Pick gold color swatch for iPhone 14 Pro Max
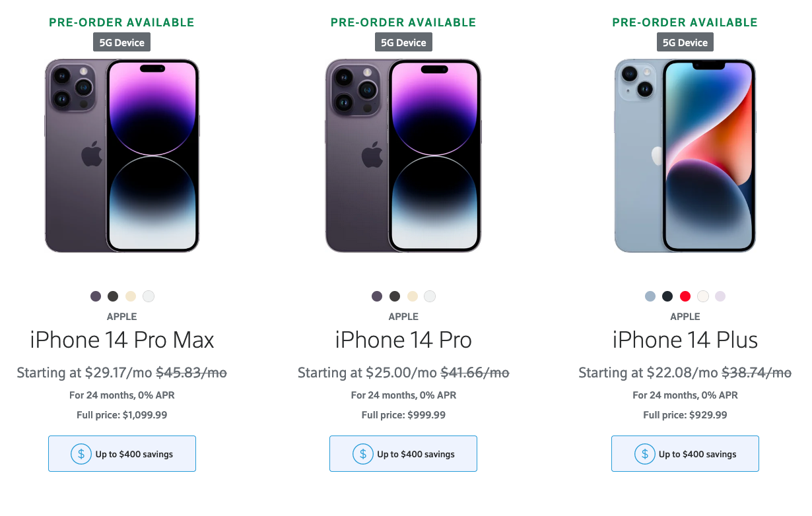This screenshot has width=812, height=516. pos(131,296)
